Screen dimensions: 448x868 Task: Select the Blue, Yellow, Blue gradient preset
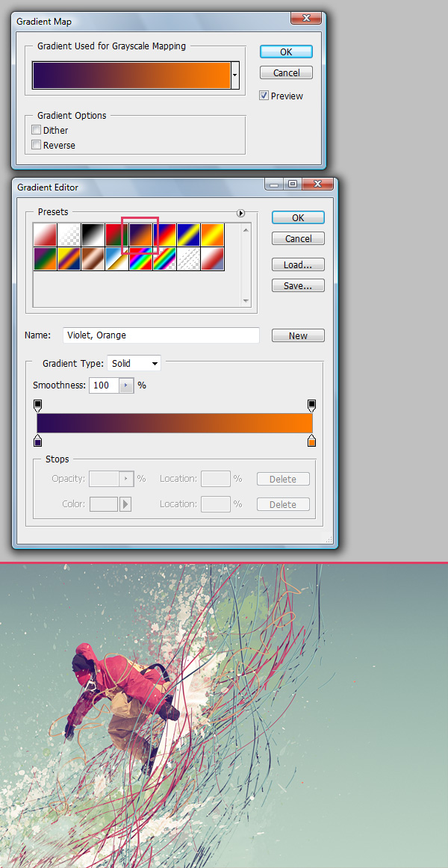coord(188,235)
